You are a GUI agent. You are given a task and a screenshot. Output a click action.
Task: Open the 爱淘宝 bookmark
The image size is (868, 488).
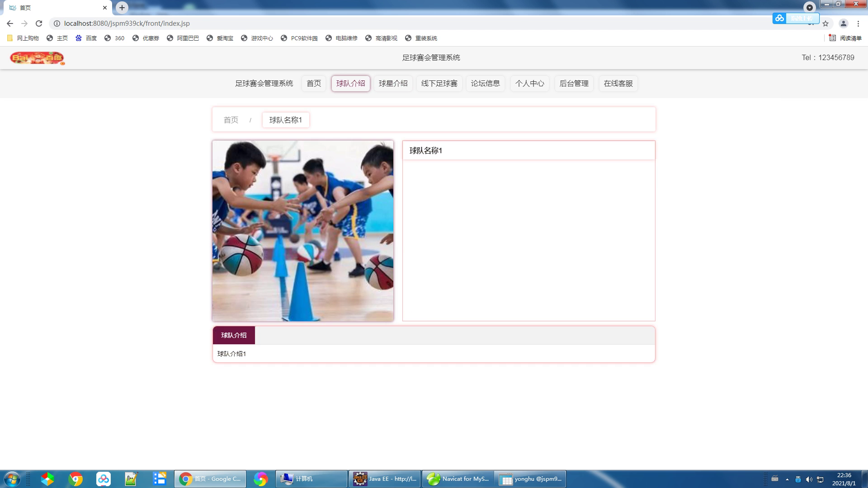point(220,38)
